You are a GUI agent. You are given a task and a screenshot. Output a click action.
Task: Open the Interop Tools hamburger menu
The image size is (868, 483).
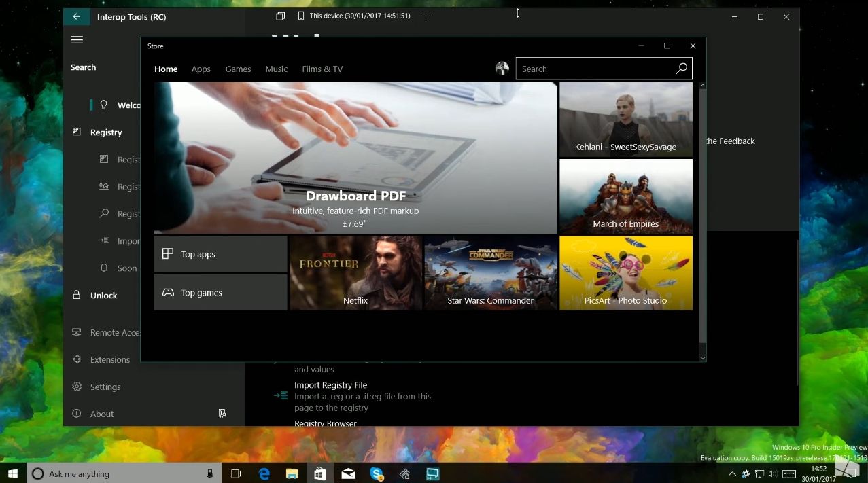[77, 40]
